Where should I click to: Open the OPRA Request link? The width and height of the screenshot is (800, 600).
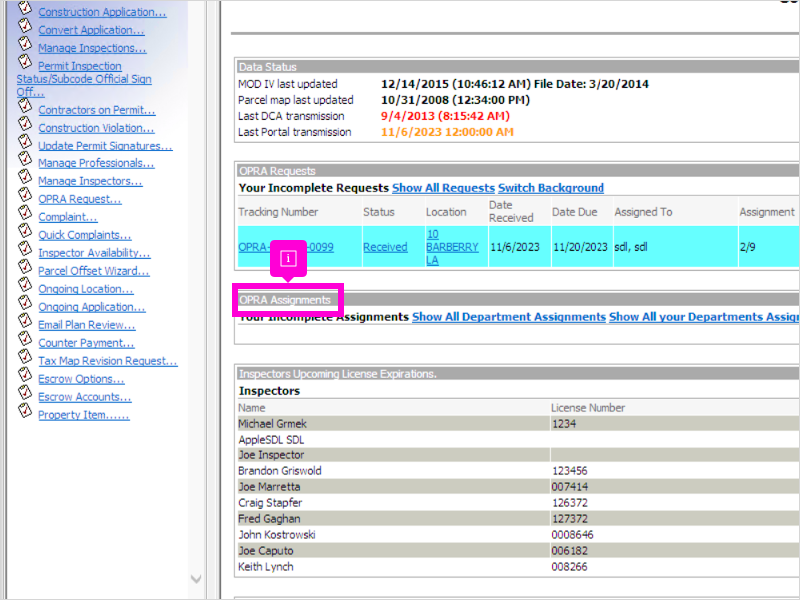click(80, 199)
